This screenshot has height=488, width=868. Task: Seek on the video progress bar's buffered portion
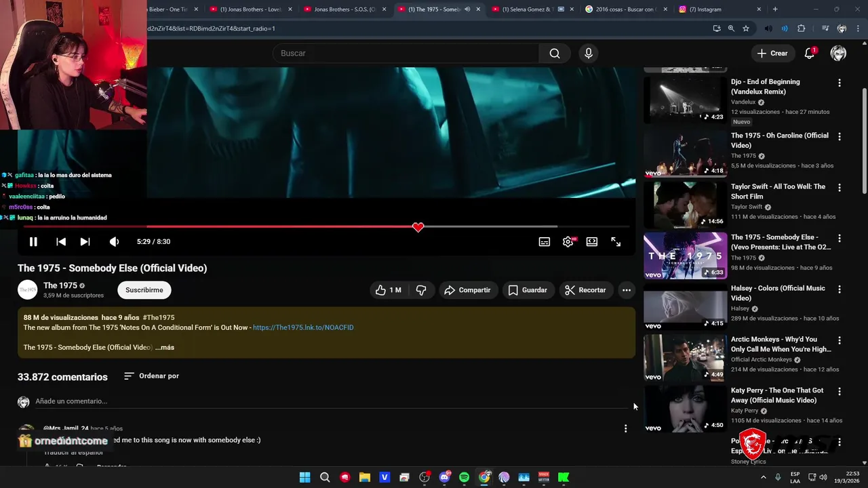click(490, 227)
